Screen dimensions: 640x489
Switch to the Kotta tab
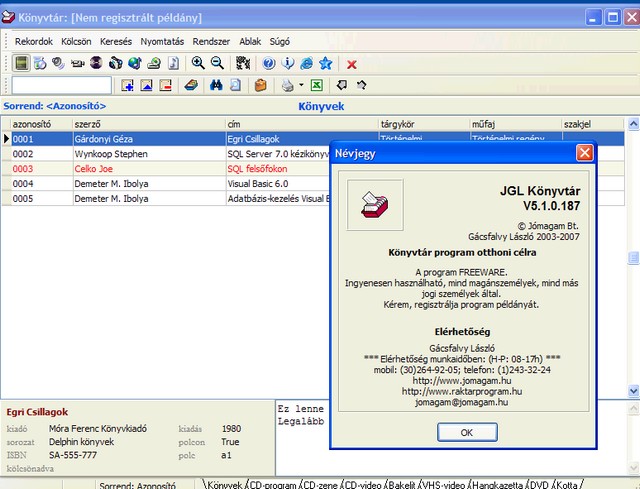tap(567, 485)
